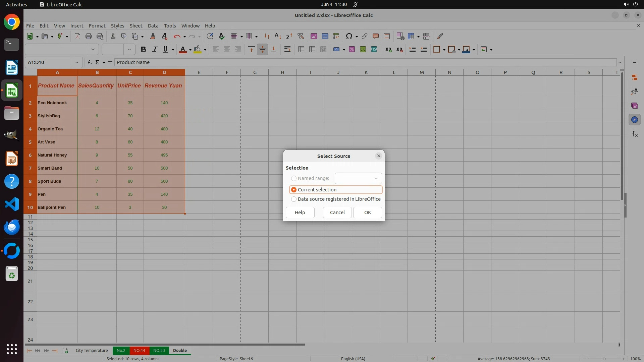Select the Current selection radio option
This screenshot has width=644, height=362.
coord(294,190)
